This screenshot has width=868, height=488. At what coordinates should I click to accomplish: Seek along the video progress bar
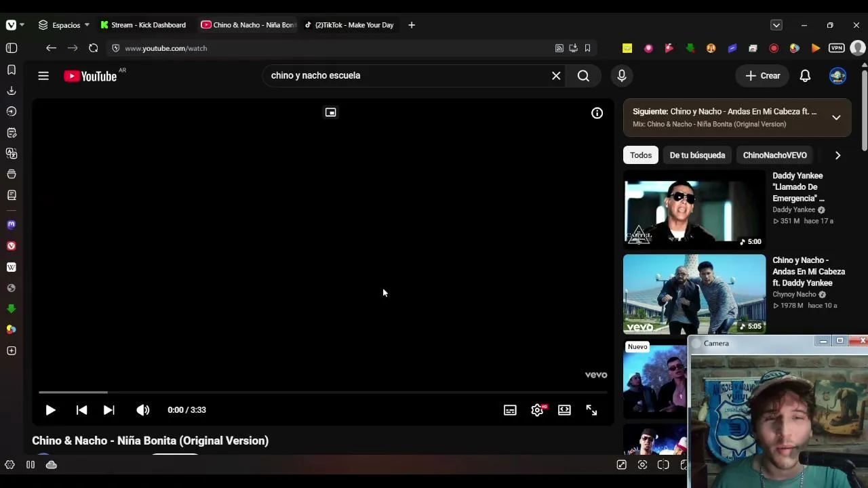point(322,392)
